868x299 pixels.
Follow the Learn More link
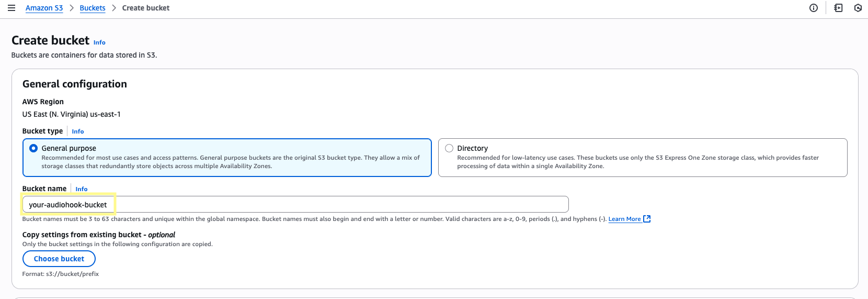pos(624,219)
